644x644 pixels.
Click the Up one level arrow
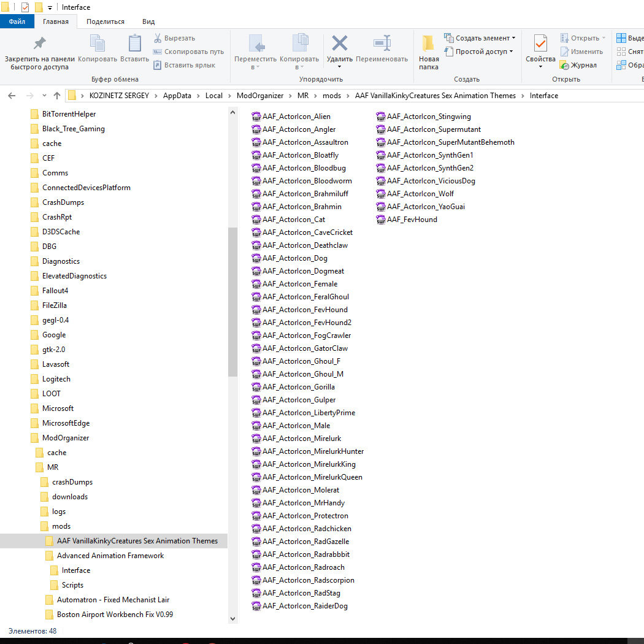coord(57,96)
